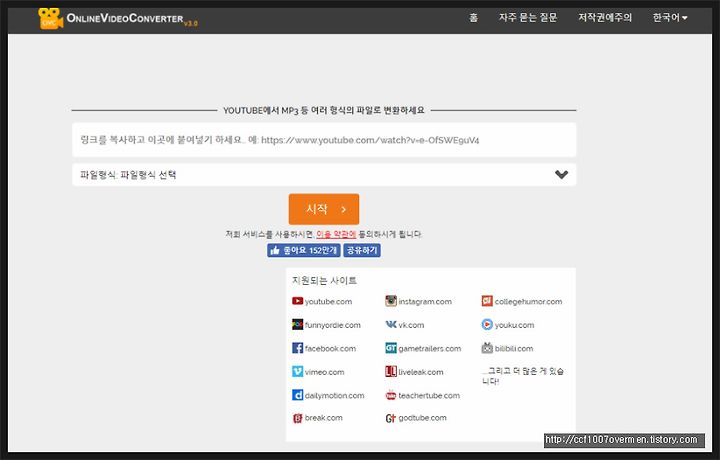Click the teachertube.com text label
The width and height of the screenshot is (720, 460).
coord(429,395)
